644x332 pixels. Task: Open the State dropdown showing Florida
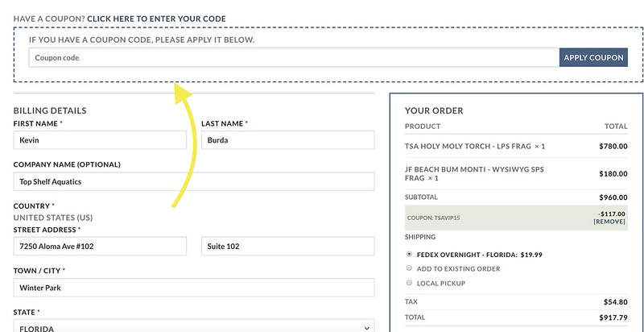pos(194,326)
